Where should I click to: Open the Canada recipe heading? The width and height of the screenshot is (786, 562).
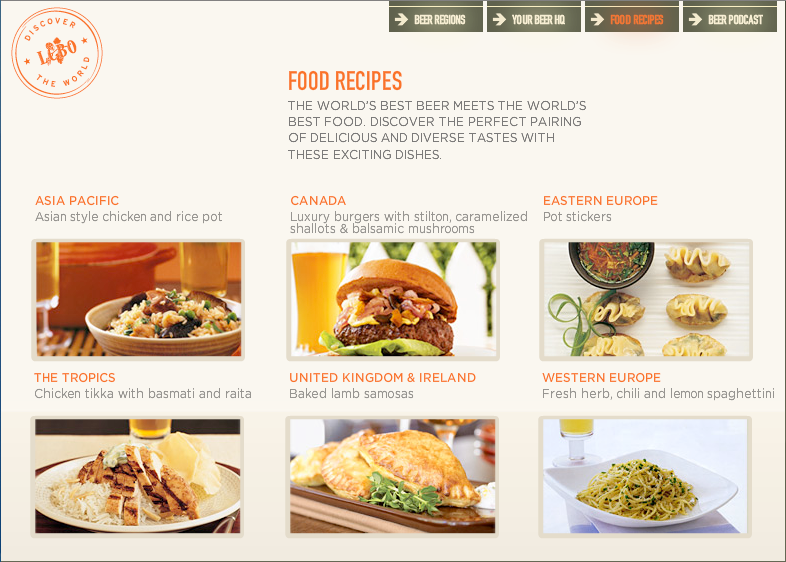[x=318, y=201]
